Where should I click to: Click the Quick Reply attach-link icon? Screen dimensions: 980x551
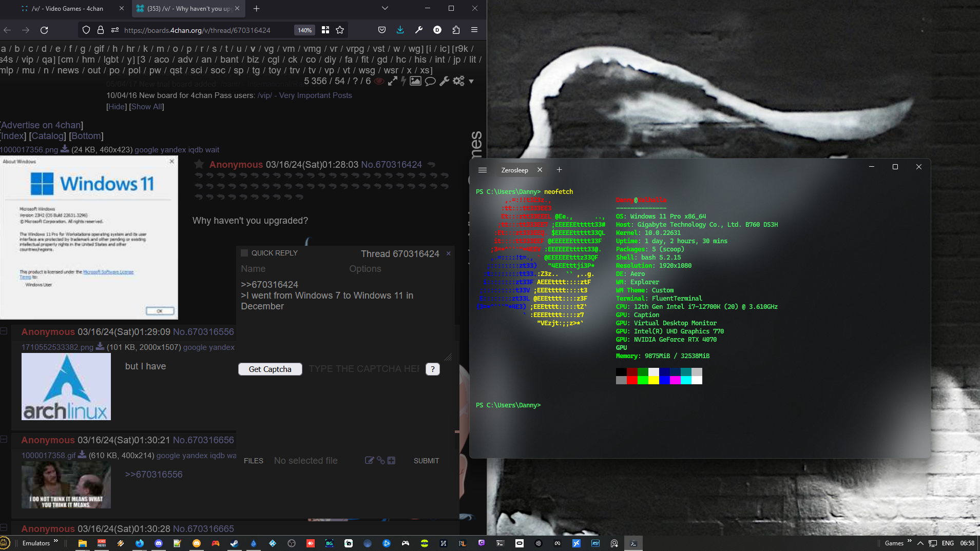[x=381, y=460]
